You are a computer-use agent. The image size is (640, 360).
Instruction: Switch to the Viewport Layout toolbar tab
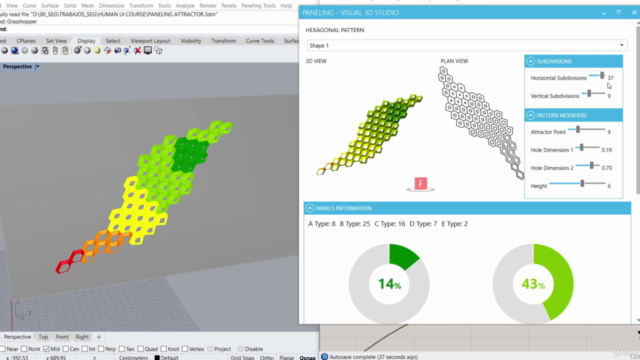coord(150,41)
